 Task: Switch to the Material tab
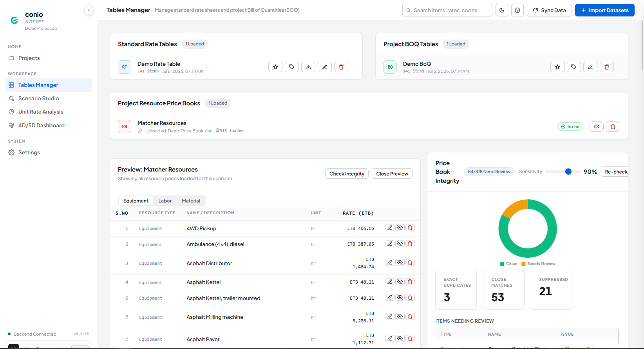tap(191, 201)
